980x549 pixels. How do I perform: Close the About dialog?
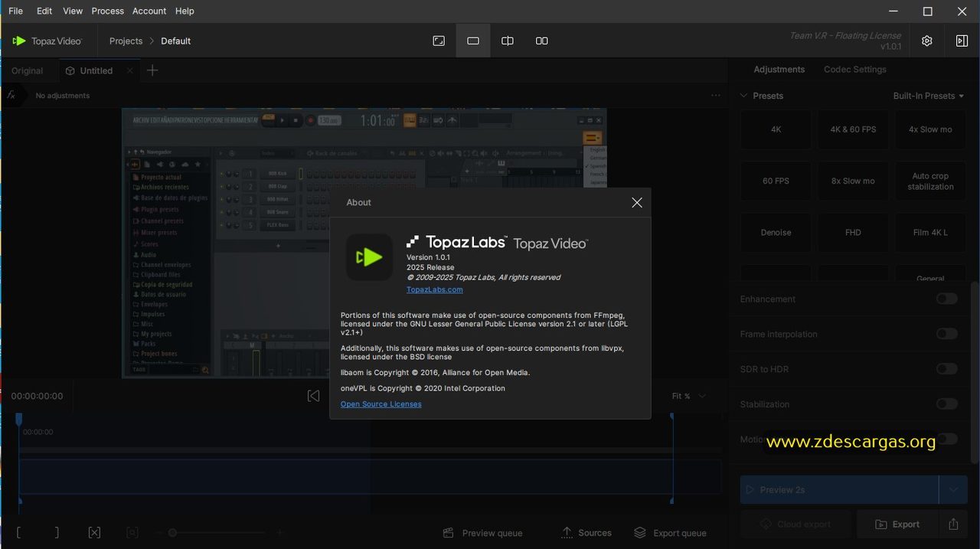tap(636, 202)
